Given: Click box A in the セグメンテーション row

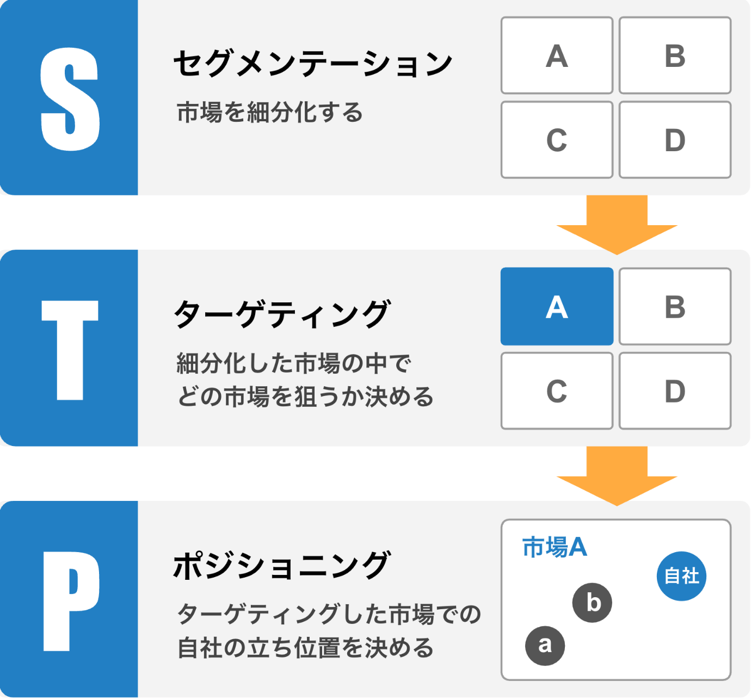Looking at the screenshot, I should coord(557,55).
